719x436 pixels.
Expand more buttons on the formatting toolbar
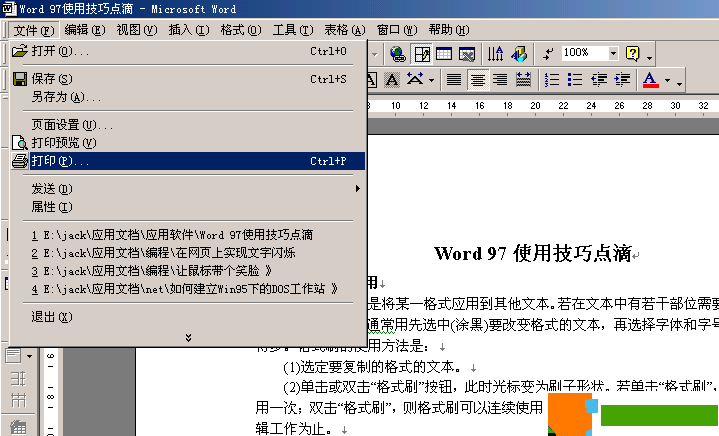[x=679, y=82]
